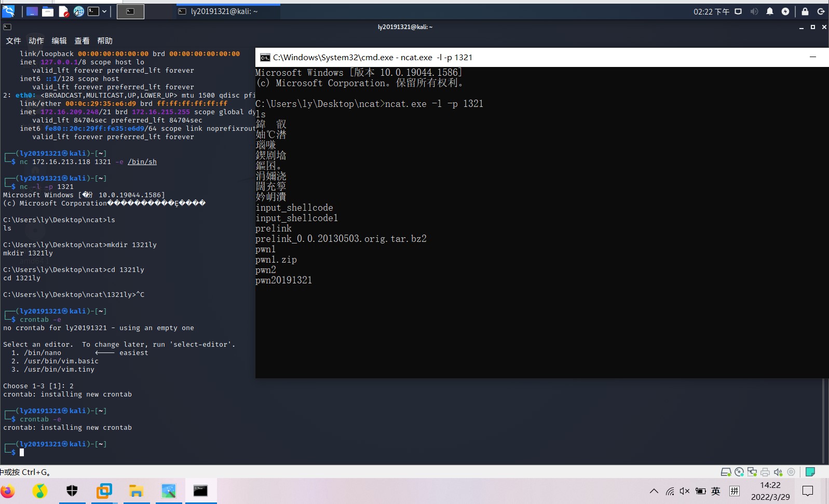
Task: Click 'pwn2' in the cmd listing
Action: tap(266, 270)
